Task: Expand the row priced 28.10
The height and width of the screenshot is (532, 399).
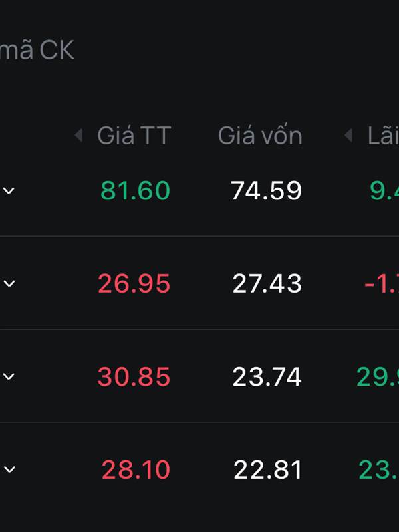Action: (x=9, y=469)
